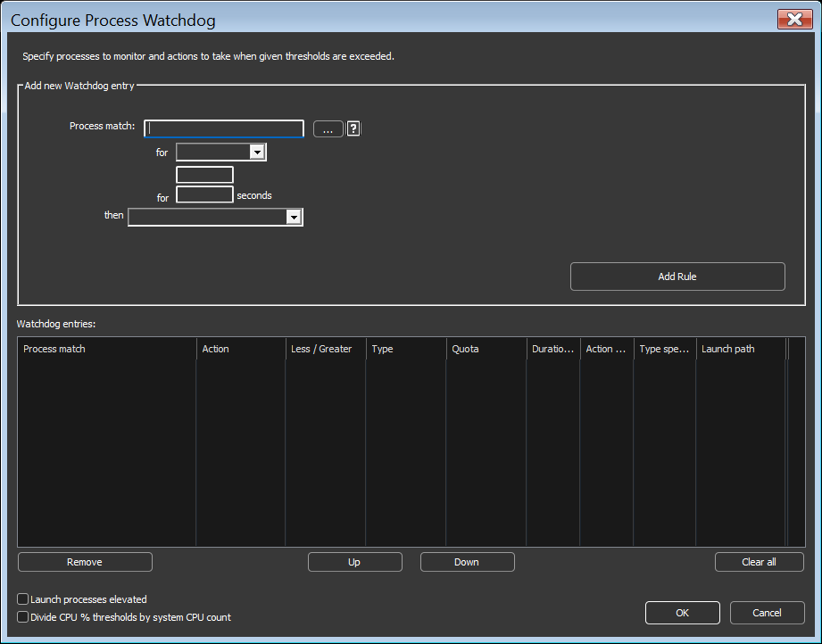Open the browse button with three dots
822x644 pixels.
(x=328, y=129)
